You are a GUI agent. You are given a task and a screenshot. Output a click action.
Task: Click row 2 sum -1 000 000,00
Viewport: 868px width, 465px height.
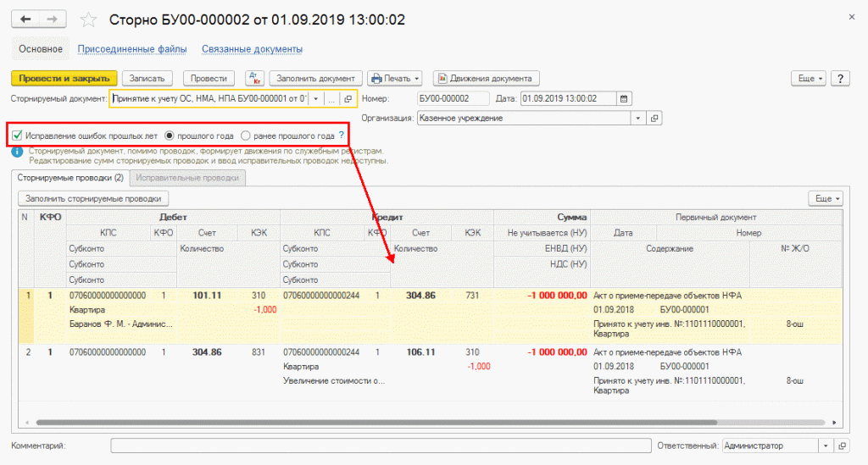pyautogui.click(x=557, y=352)
